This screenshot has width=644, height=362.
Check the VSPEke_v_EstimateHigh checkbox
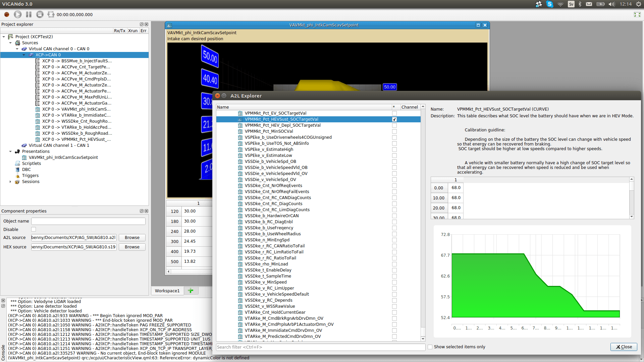pos(394,149)
